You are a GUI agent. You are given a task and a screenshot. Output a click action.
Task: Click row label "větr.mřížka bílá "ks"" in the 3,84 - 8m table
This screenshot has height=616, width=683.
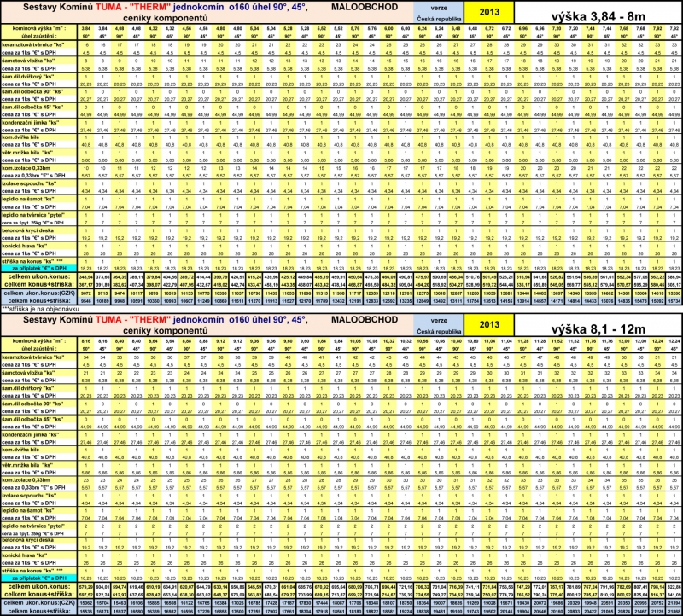[x=27, y=153]
